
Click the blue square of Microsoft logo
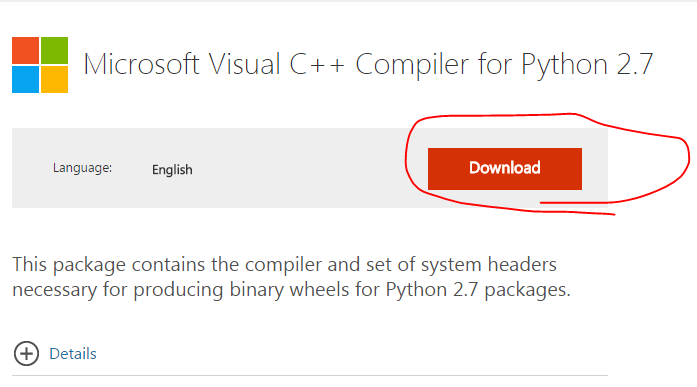click(25, 80)
